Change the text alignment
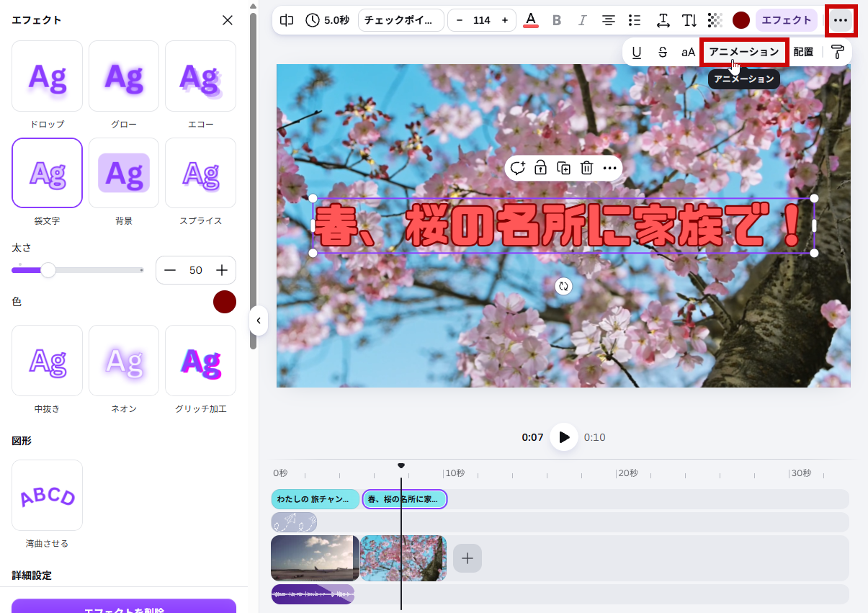Image resolution: width=868 pixels, height=613 pixels. tap(609, 20)
